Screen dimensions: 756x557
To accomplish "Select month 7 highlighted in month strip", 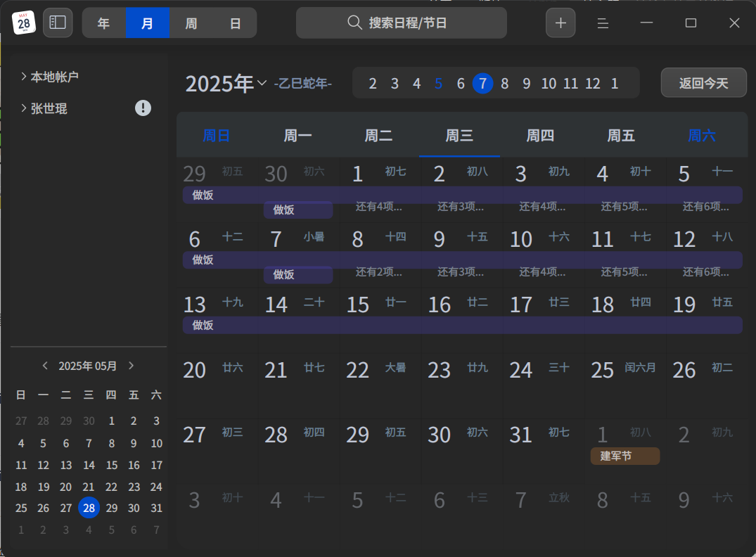I will click(482, 84).
